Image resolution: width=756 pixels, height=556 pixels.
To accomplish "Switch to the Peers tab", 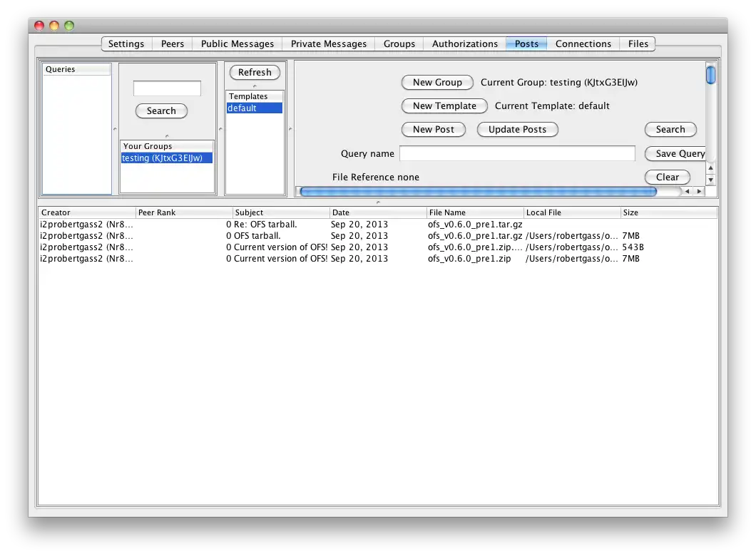I will tap(172, 44).
